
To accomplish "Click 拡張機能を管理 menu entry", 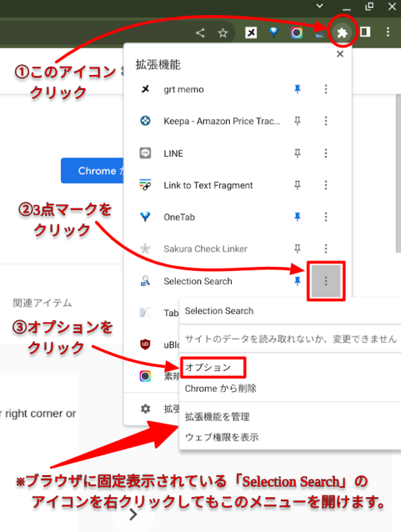I will (x=217, y=417).
